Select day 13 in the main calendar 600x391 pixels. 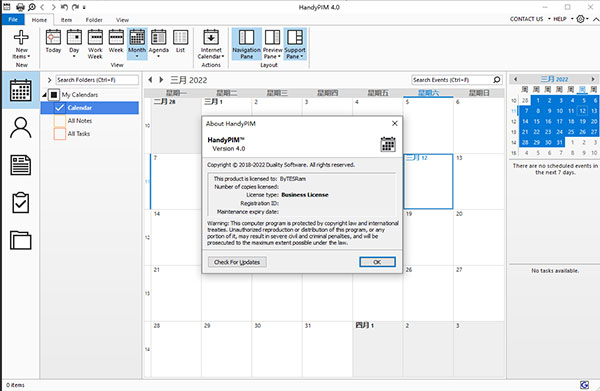click(478, 181)
